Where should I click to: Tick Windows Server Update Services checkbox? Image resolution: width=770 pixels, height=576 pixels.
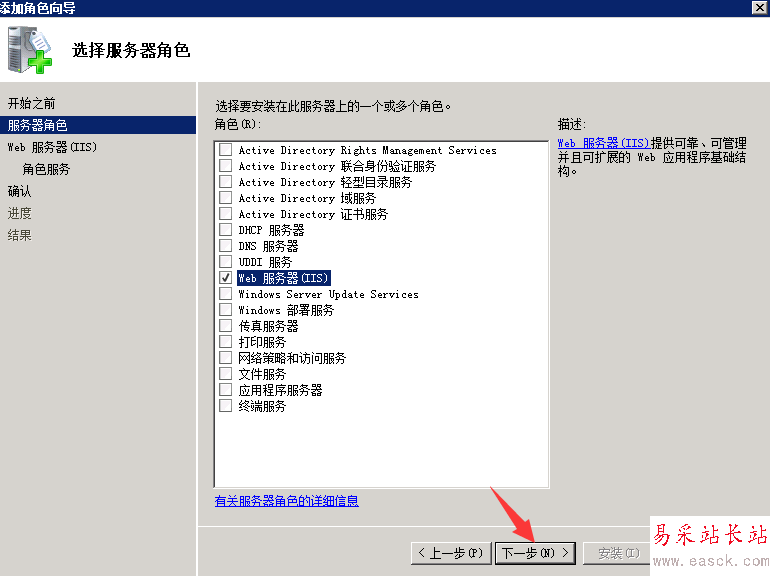point(225,294)
